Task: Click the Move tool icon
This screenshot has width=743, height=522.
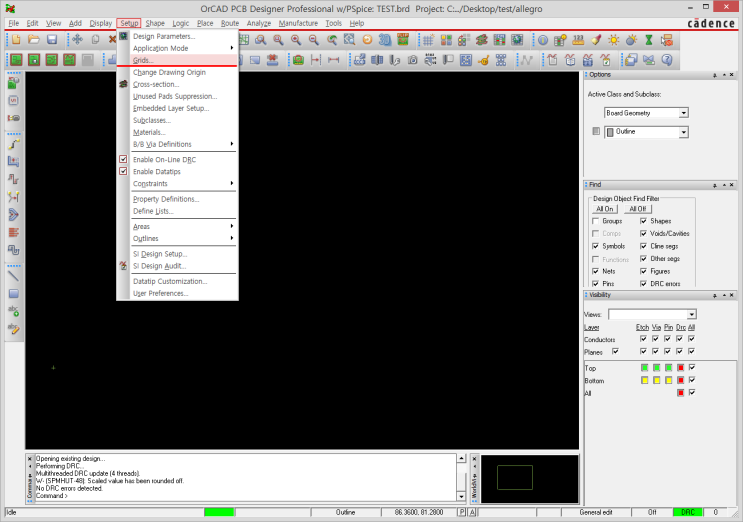Action: point(77,40)
